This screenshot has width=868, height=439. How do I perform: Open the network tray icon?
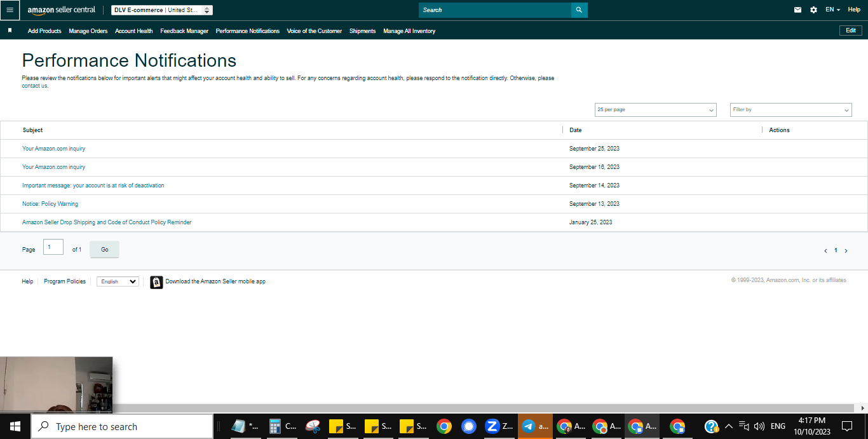[x=743, y=426]
